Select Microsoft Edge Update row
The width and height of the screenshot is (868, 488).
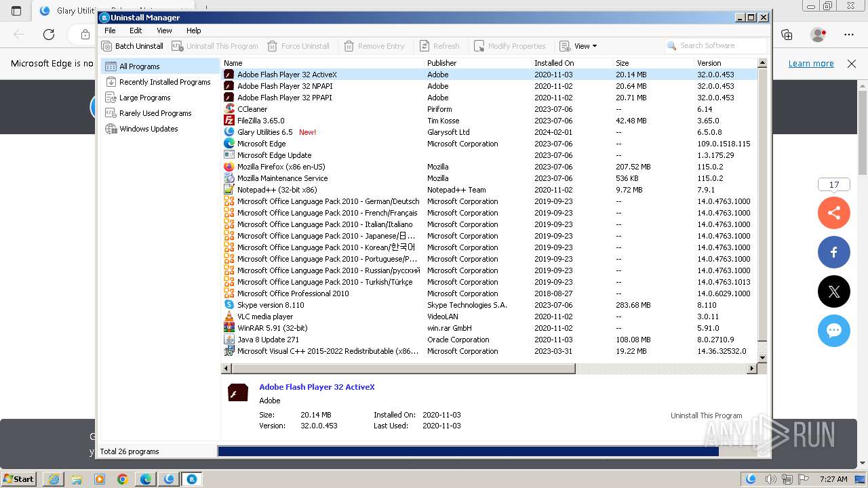(x=490, y=155)
